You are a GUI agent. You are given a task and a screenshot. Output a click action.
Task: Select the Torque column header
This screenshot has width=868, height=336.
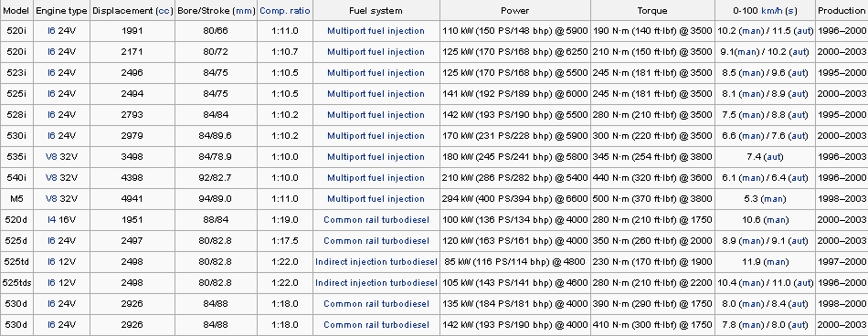(x=652, y=11)
